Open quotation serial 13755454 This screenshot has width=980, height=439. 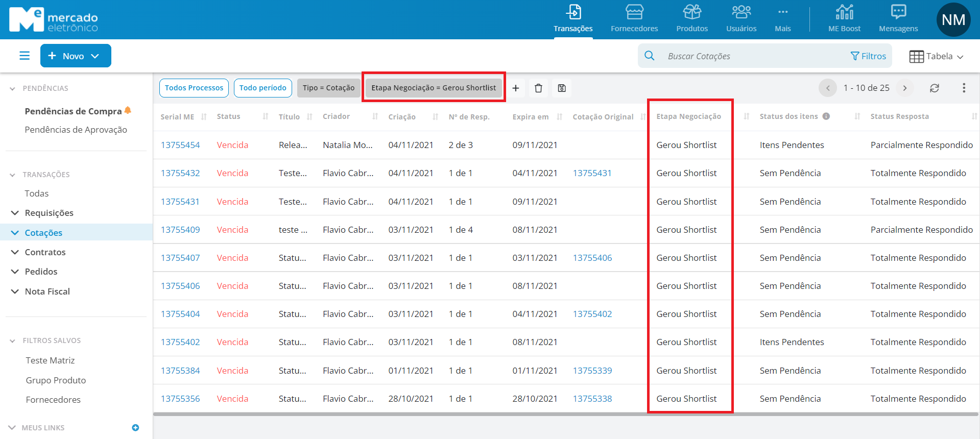[180, 145]
